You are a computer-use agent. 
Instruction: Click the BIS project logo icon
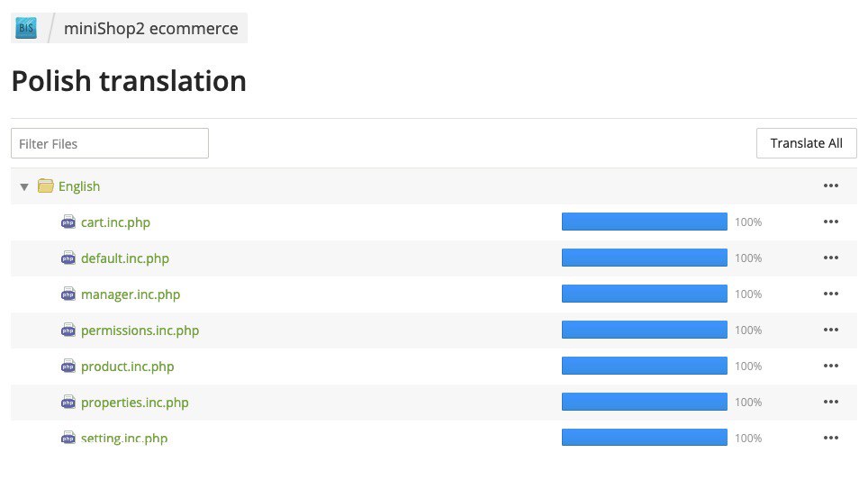[x=26, y=28]
